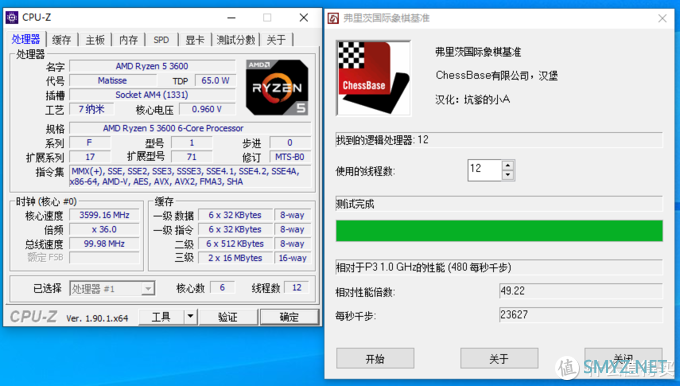Click the 开始 button in chess benchmark
The width and height of the screenshot is (680, 386).
(375, 359)
